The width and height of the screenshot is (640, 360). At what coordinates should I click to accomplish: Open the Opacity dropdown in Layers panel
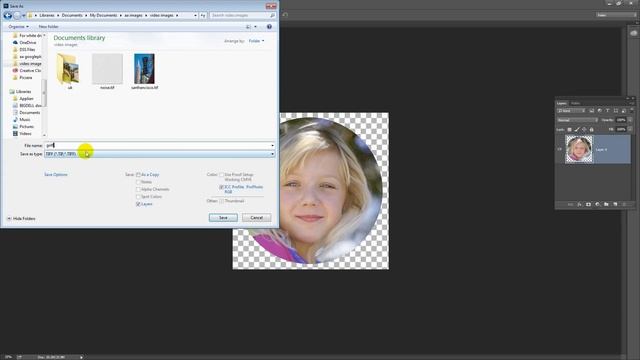click(630, 120)
